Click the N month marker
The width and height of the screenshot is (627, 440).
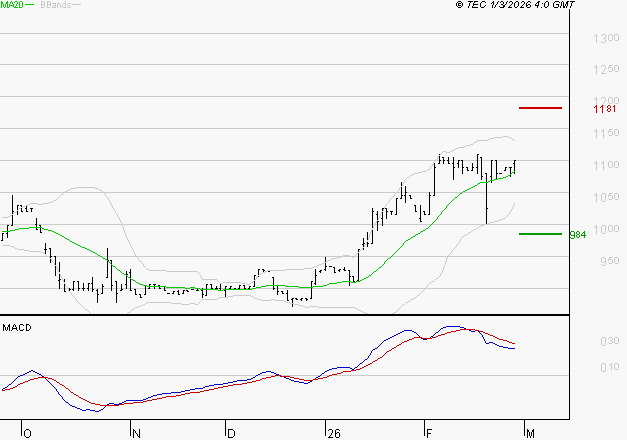[x=136, y=434]
